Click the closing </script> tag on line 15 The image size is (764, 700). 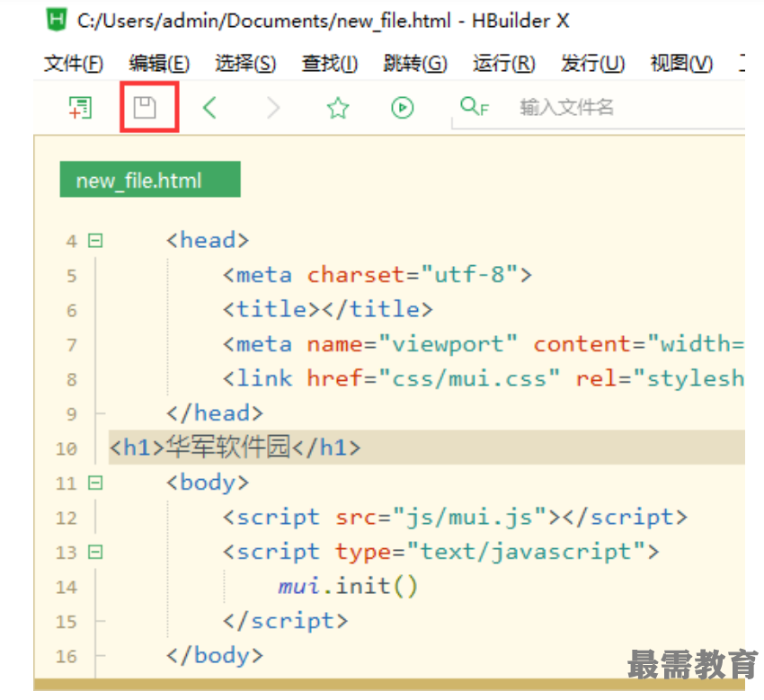click(285, 621)
